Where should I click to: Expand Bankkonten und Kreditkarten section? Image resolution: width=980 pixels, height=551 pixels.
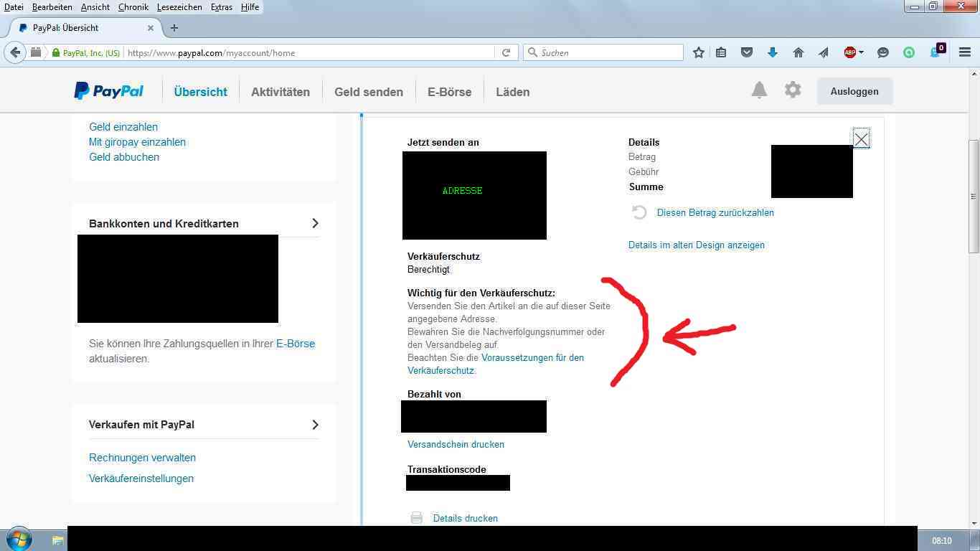[315, 223]
